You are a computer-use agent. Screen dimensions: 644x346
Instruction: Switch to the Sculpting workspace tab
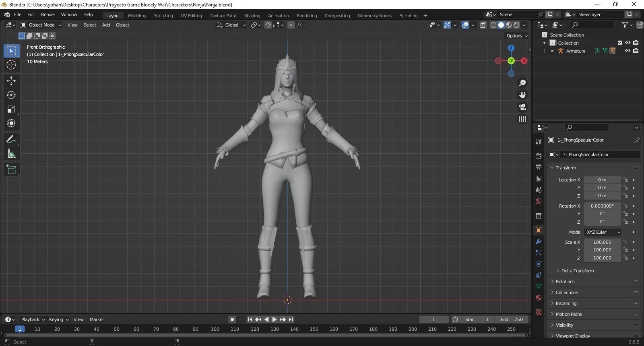click(x=163, y=16)
